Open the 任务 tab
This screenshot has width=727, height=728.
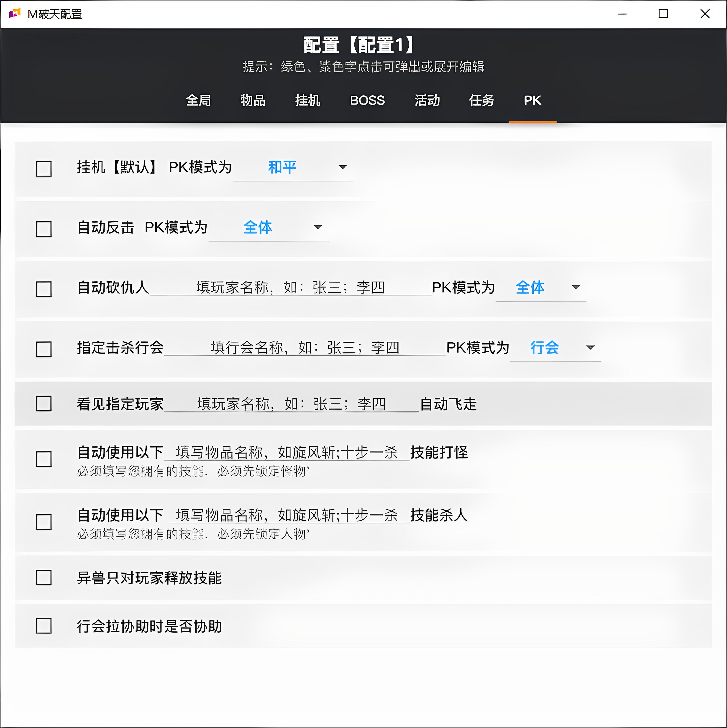pyautogui.click(x=482, y=101)
